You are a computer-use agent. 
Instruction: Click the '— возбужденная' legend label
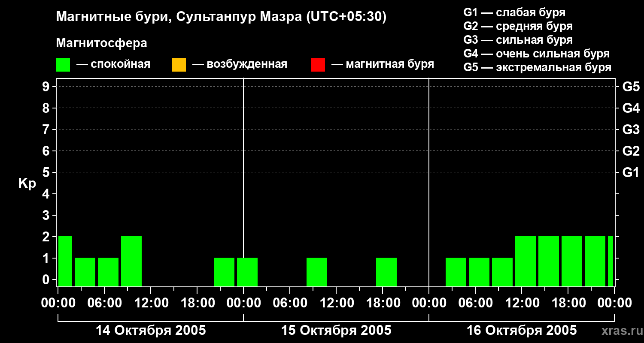(240, 65)
